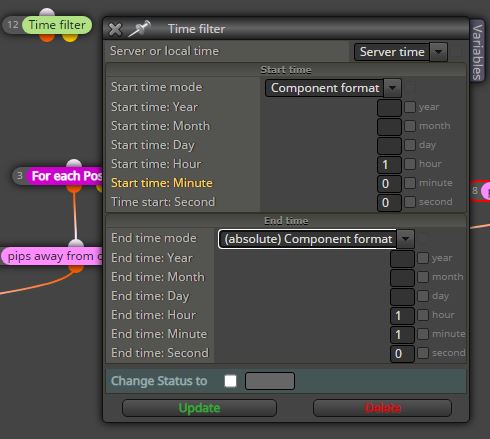The height and width of the screenshot is (439, 490).
Task: Click Start time Day input field
Action: coord(389,146)
